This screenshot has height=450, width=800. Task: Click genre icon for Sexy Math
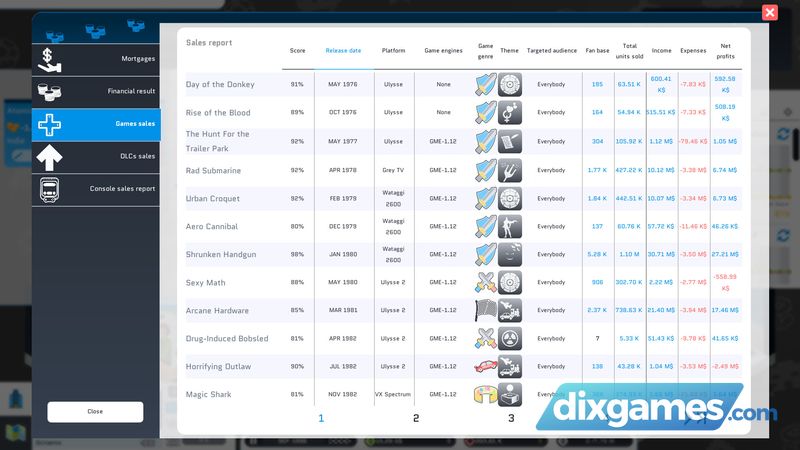coord(486,282)
